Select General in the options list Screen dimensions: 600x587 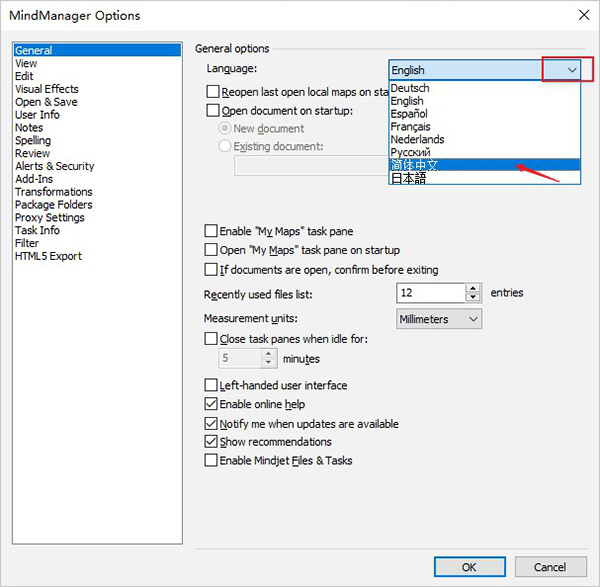pyautogui.click(x=97, y=50)
